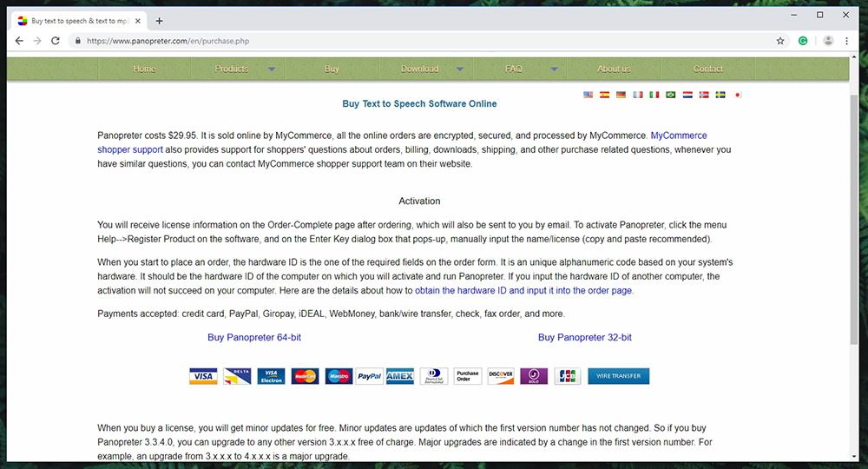The image size is (868, 469).
Task: View site info via the padlock icon
Action: pyautogui.click(x=77, y=41)
